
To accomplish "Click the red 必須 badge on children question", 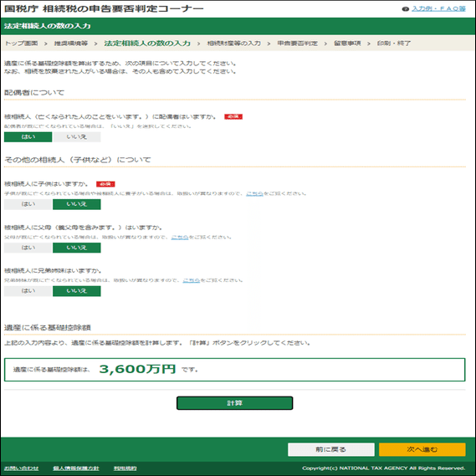I will click(105, 184).
